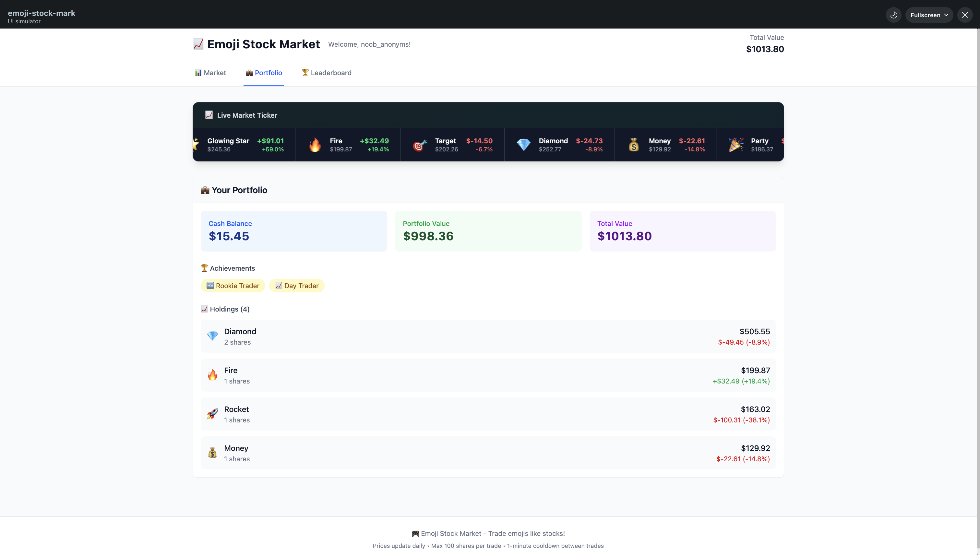Click the Day Trader achievement badge
The height and width of the screenshot is (555, 980).
tap(297, 286)
